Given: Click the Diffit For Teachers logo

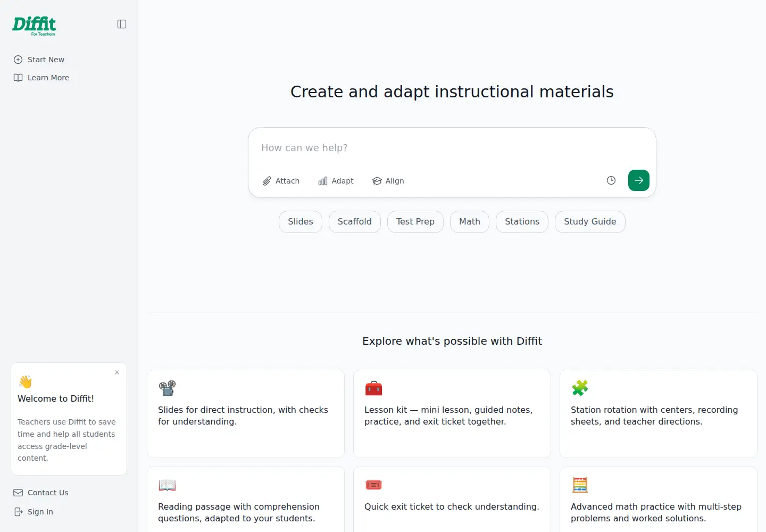Looking at the screenshot, I should point(34,26).
